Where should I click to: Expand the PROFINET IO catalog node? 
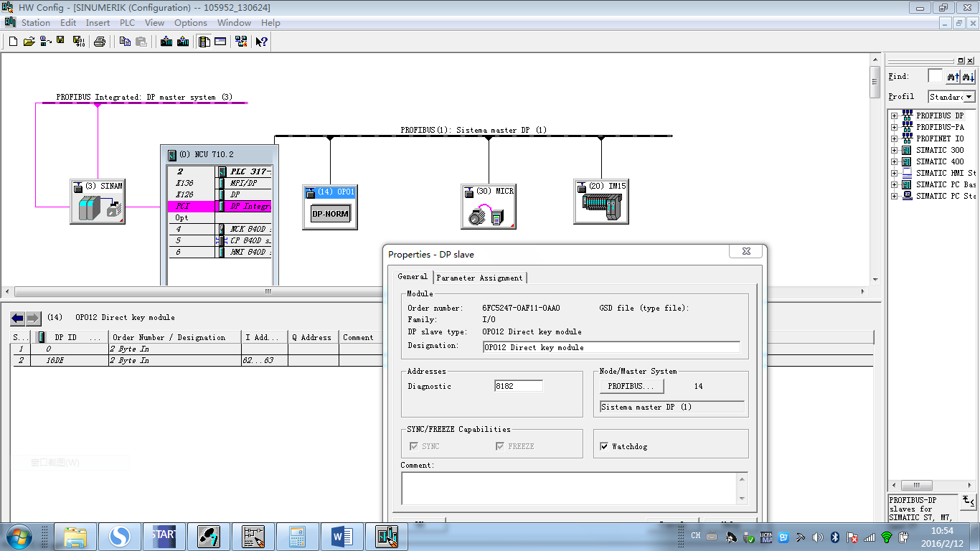[895, 138]
